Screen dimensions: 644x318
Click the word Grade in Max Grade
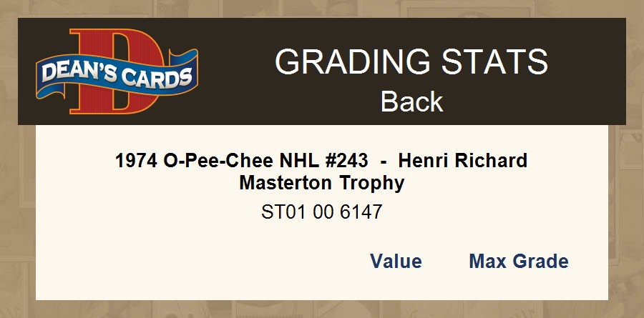542,262
